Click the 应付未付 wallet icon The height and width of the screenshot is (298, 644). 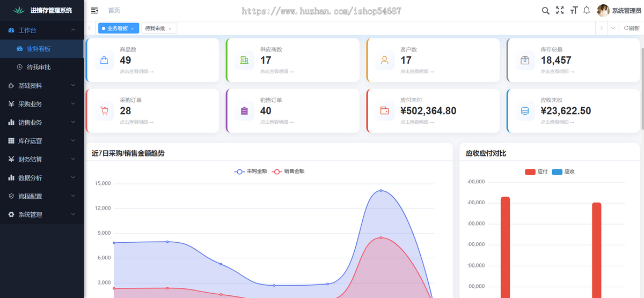385,111
